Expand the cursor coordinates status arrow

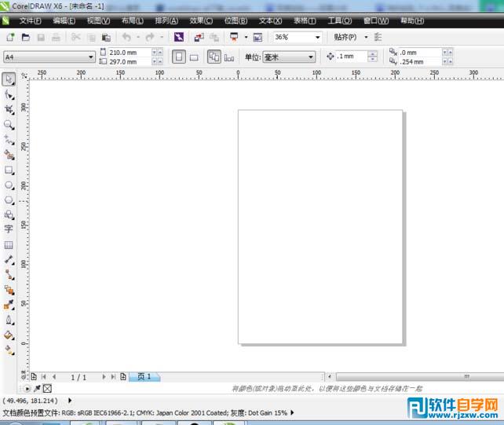tap(70, 400)
